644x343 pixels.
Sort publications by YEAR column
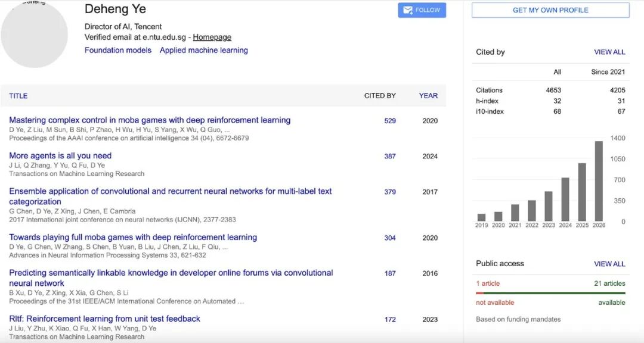point(428,96)
